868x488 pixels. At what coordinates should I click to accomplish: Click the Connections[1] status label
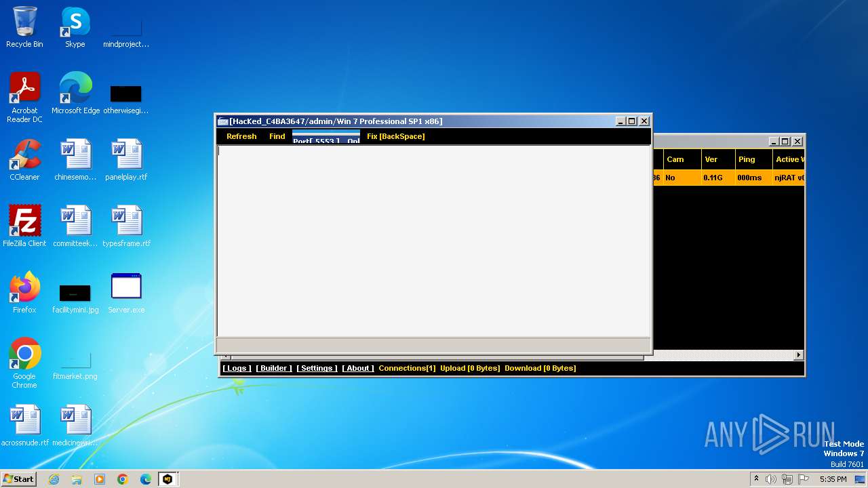tap(407, 368)
